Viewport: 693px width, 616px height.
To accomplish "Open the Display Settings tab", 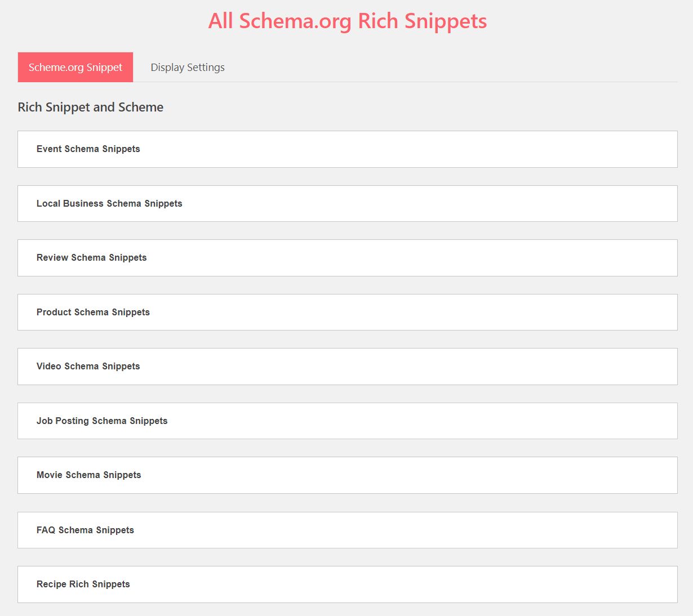I will coord(188,67).
